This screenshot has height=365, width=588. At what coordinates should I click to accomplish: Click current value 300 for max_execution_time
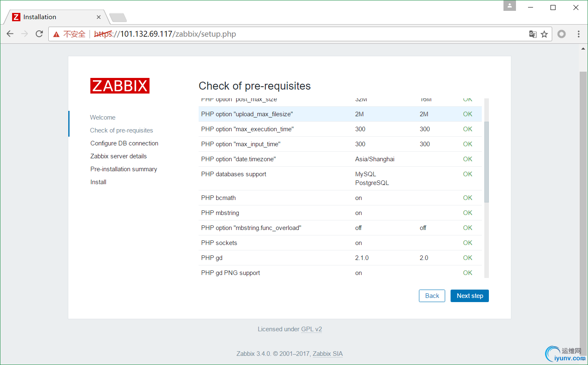tap(360, 129)
